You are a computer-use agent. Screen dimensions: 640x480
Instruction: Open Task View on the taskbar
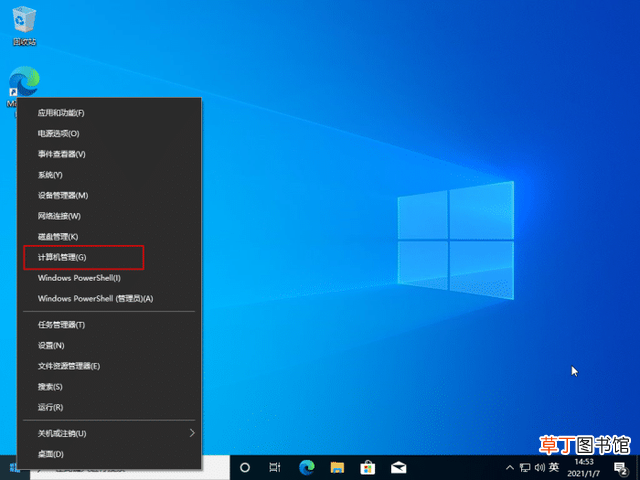click(x=275, y=467)
